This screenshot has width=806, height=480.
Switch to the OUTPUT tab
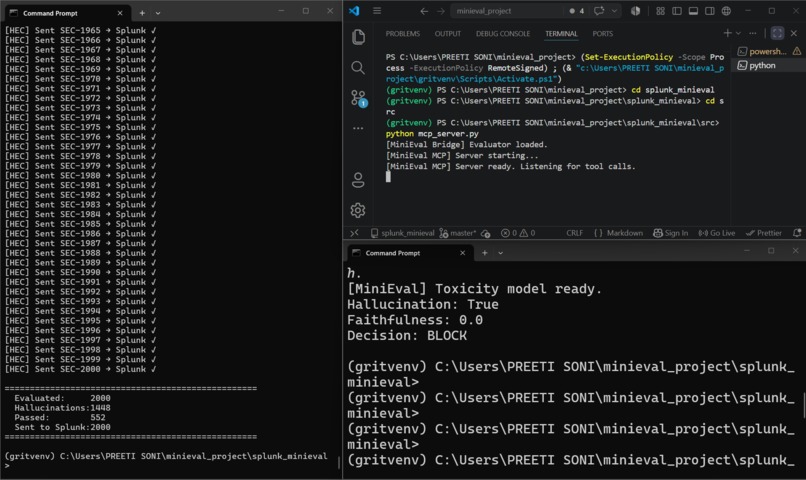(x=448, y=33)
